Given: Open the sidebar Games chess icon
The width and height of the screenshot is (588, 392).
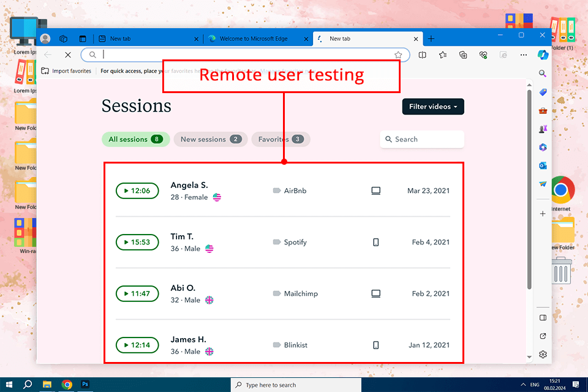Looking at the screenshot, I should 543,129.
